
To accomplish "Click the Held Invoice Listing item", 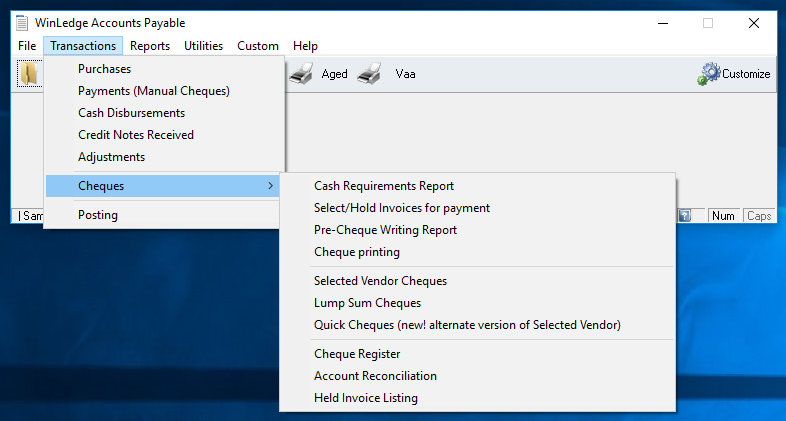I will point(366,398).
